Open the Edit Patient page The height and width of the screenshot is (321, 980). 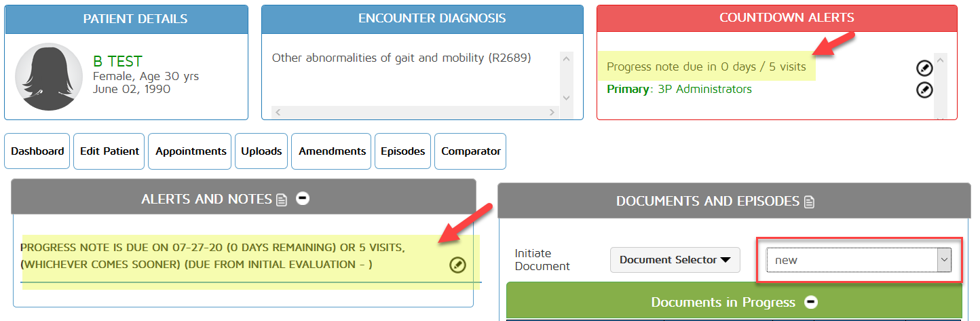109,151
